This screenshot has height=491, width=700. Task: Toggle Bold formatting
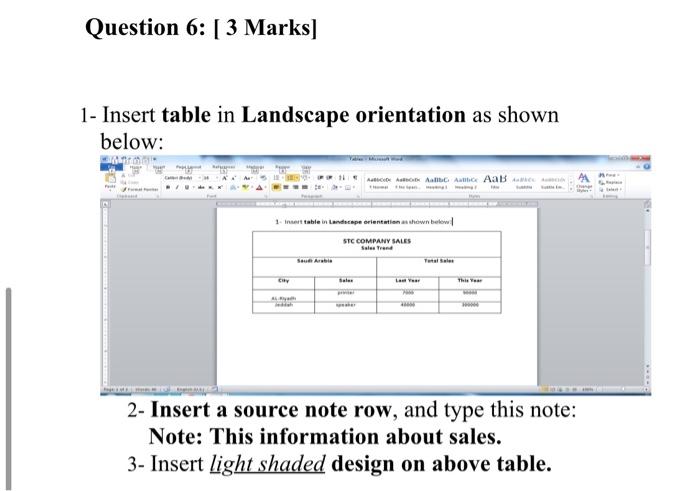pyautogui.click(x=168, y=187)
